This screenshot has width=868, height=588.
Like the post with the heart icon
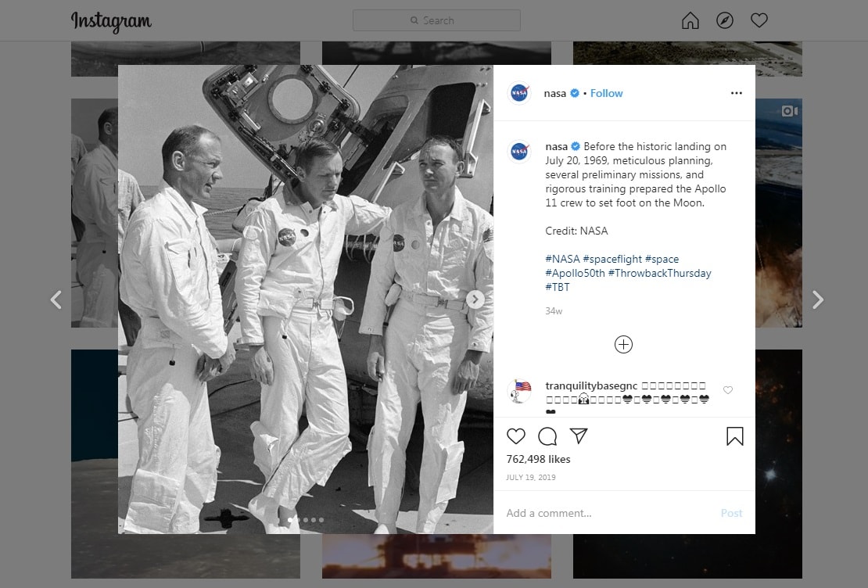516,436
